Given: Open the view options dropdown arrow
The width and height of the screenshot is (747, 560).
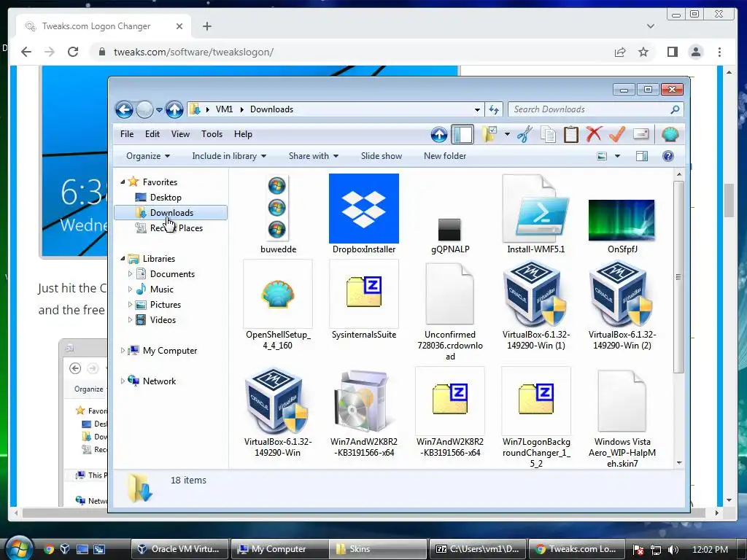Looking at the screenshot, I should click(x=617, y=156).
